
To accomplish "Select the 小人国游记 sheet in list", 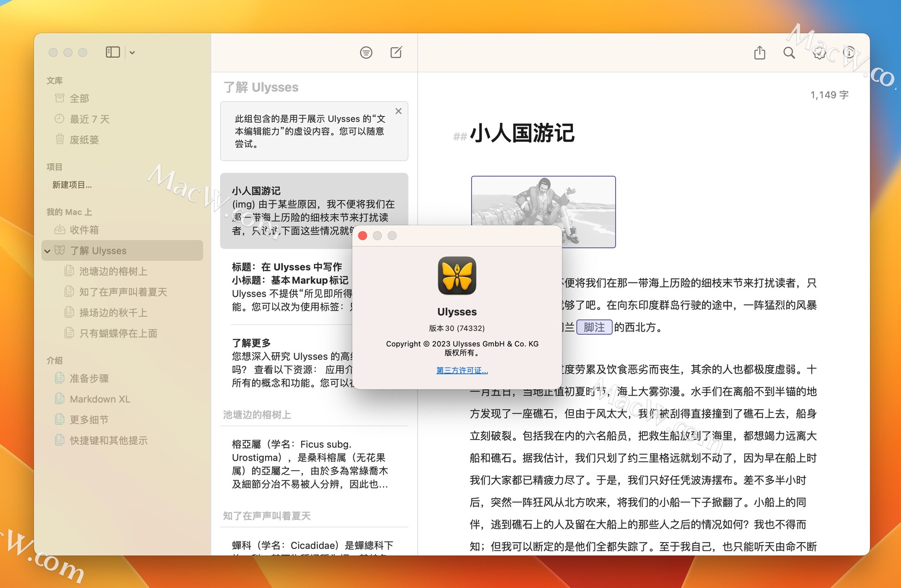I will pyautogui.click(x=314, y=211).
